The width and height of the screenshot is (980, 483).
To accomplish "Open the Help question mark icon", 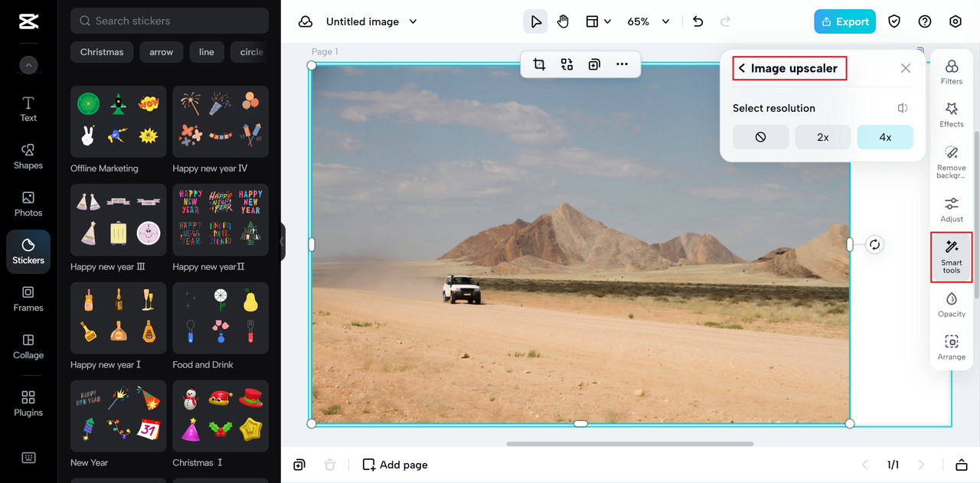I will point(925,21).
